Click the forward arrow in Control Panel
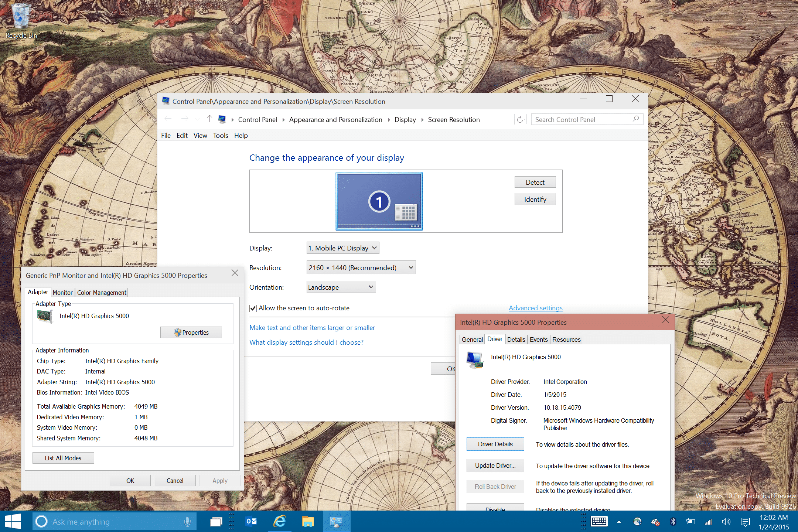798x532 pixels. [x=185, y=119]
